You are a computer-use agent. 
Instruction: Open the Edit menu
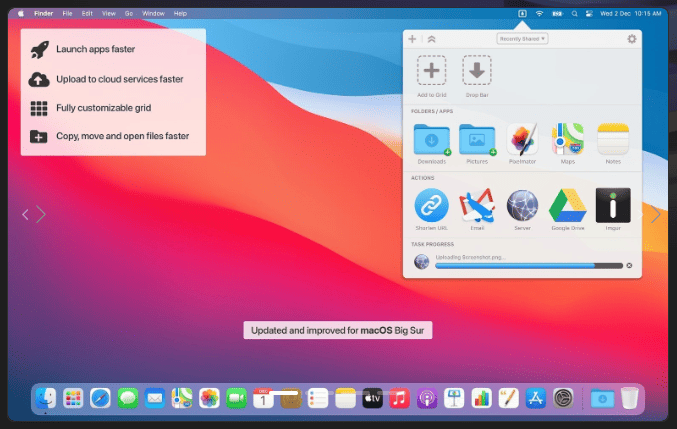[87, 13]
